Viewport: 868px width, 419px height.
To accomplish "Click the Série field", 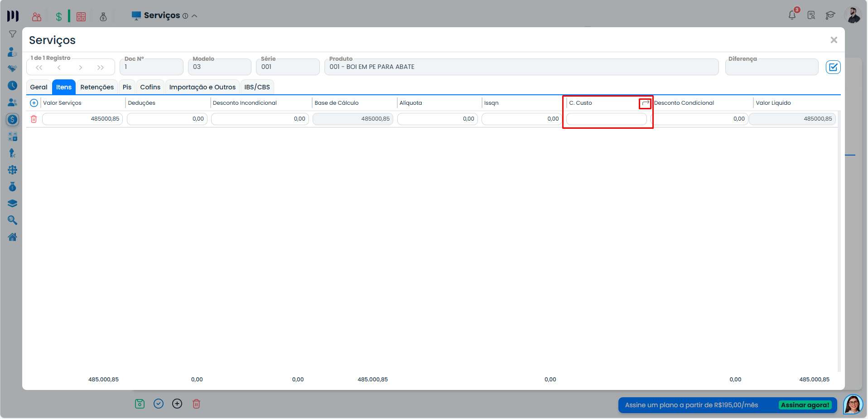I will [x=288, y=67].
